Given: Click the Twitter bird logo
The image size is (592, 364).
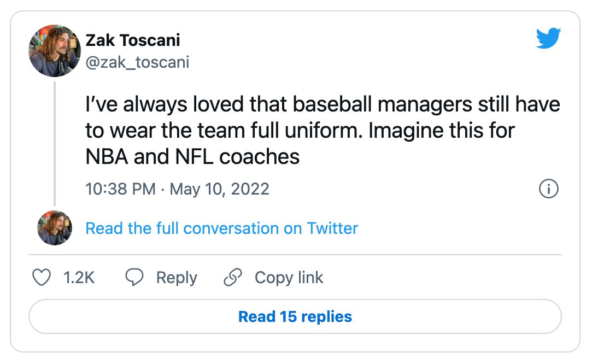Looking at the screenshot, I should click(x=549, y=38).
